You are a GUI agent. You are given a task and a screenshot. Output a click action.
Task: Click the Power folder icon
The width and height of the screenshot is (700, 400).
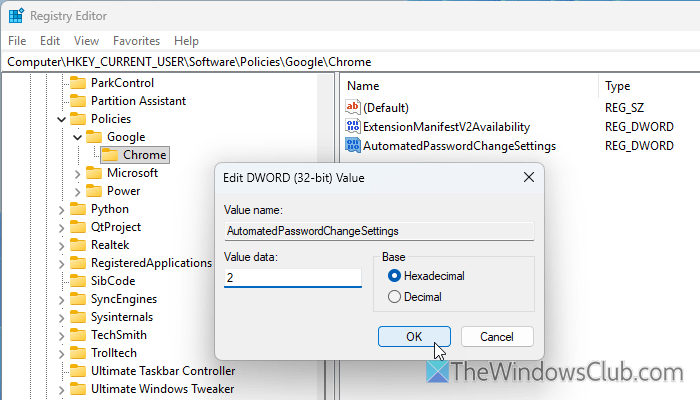click(94, 191)
